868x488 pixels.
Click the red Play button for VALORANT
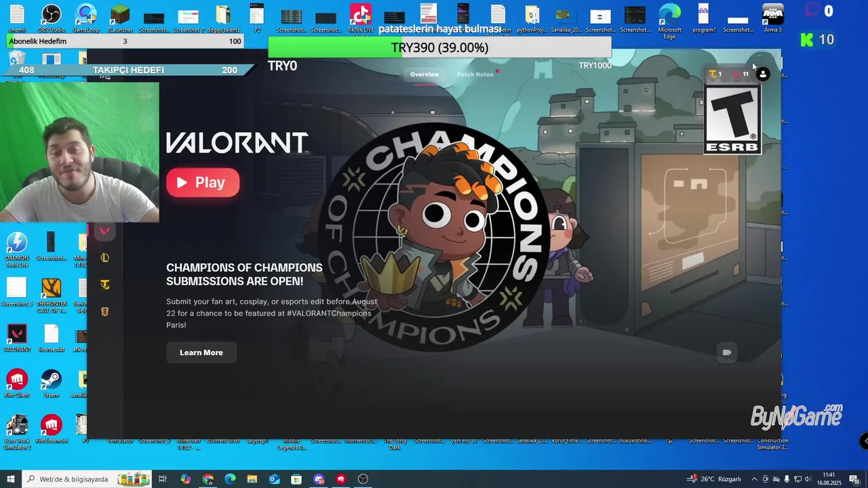(203, 182)
